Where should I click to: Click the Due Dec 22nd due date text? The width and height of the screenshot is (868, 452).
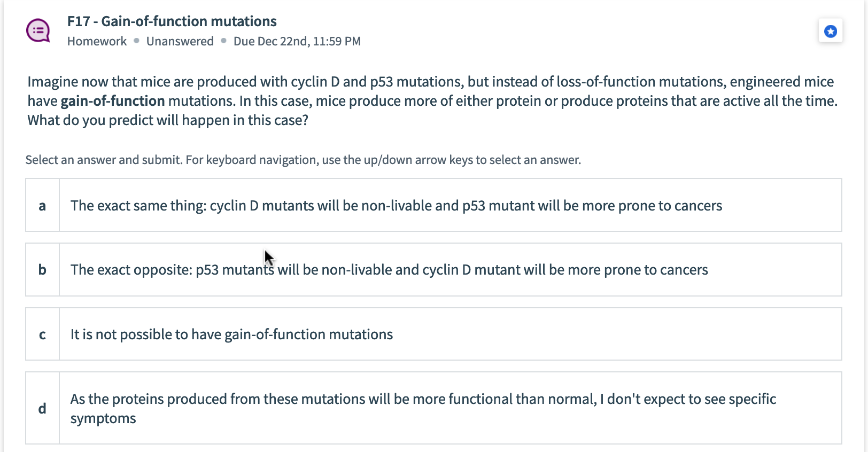coord(297,41)
